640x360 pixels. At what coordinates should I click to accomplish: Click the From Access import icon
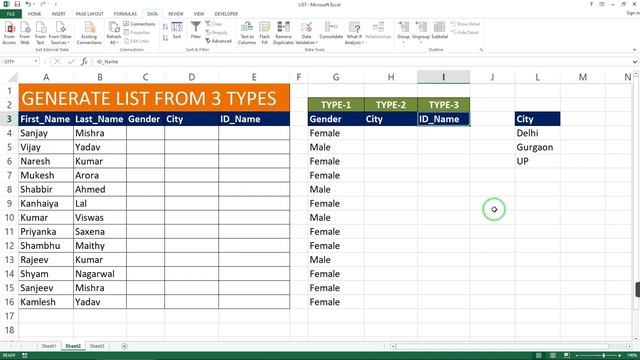click(9, 33)
